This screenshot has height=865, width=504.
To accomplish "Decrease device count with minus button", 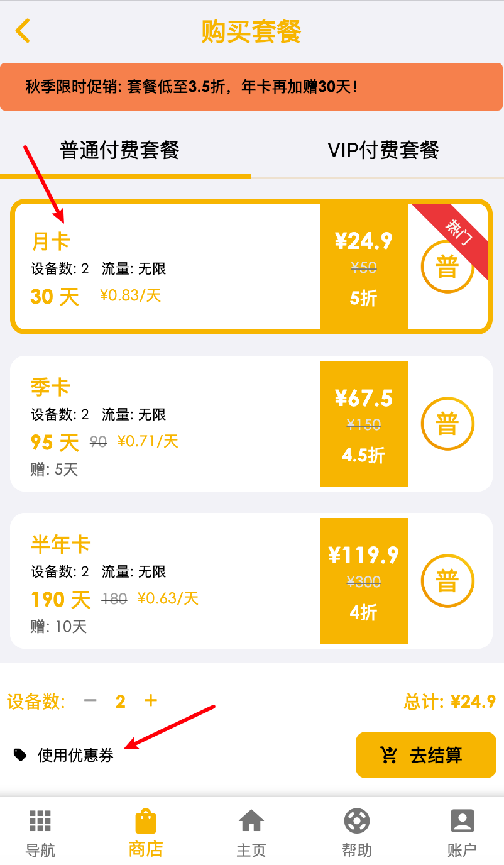I will coord(90,700).
